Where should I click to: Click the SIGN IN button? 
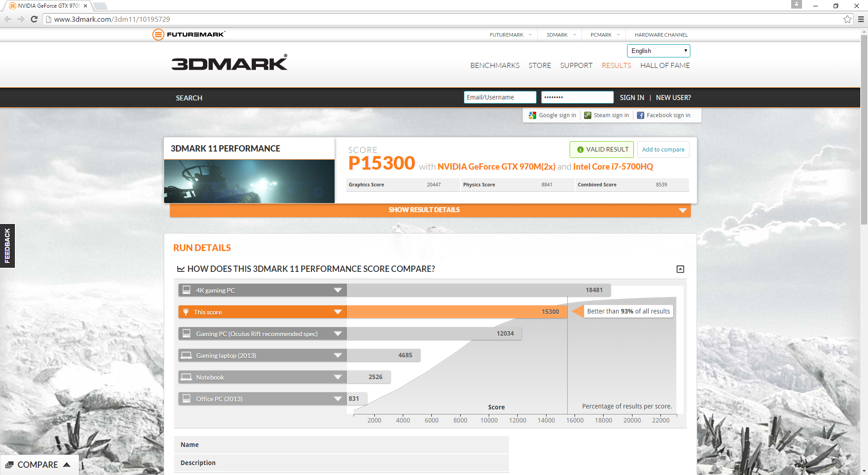(x=632, y=98)
